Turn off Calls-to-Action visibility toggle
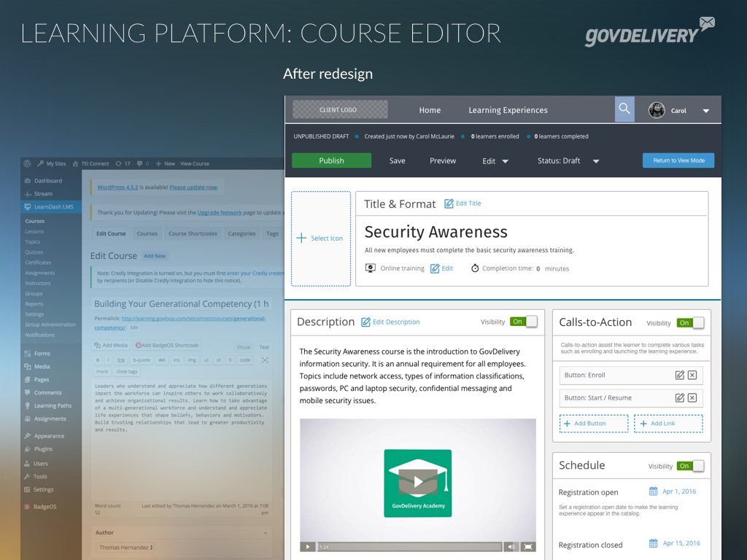Viewport: 747px width, 560px height. (x=690, y=323)
